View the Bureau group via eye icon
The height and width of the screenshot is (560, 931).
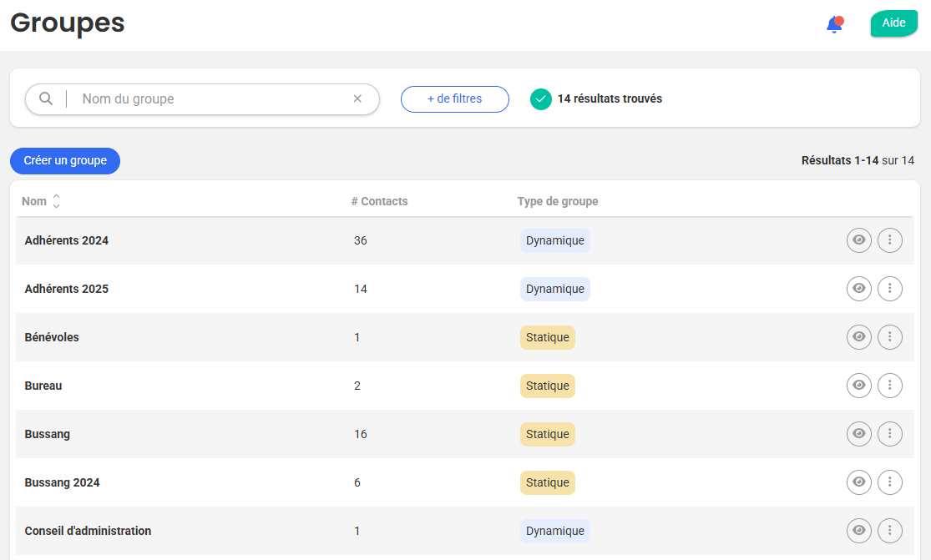click(x=858, y=386)
